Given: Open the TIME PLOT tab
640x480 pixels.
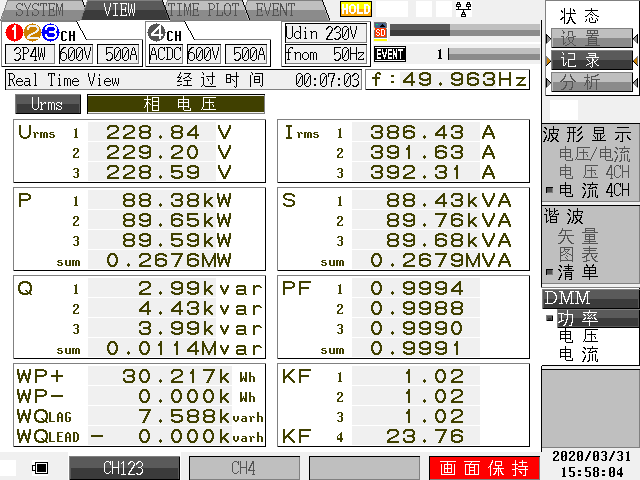Looking at the screenshot, I should (x=206, y=10).
